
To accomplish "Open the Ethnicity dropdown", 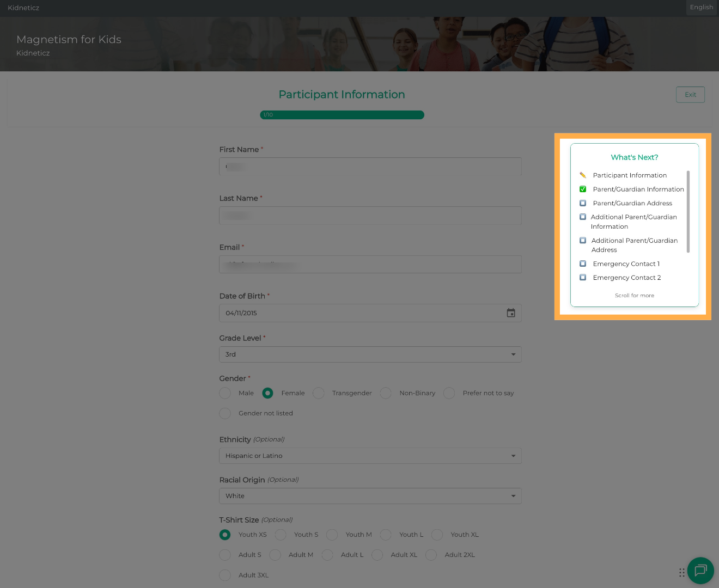I will pos(370,456).
